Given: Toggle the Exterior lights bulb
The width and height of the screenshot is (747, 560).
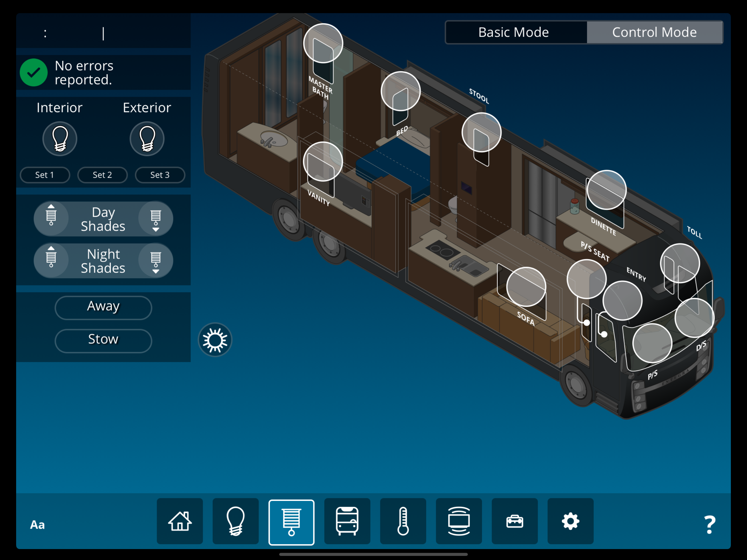Looking at the screenshot, I should [147, 138].
